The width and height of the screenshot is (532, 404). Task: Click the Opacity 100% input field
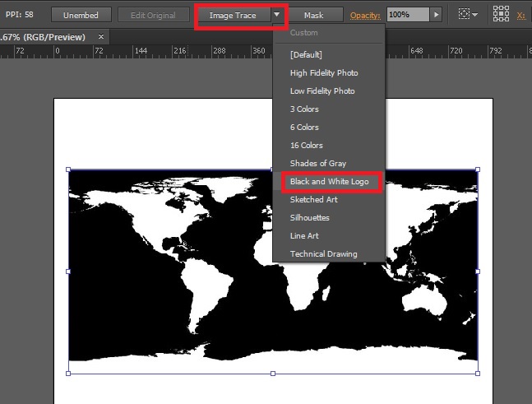coord(408,15)
